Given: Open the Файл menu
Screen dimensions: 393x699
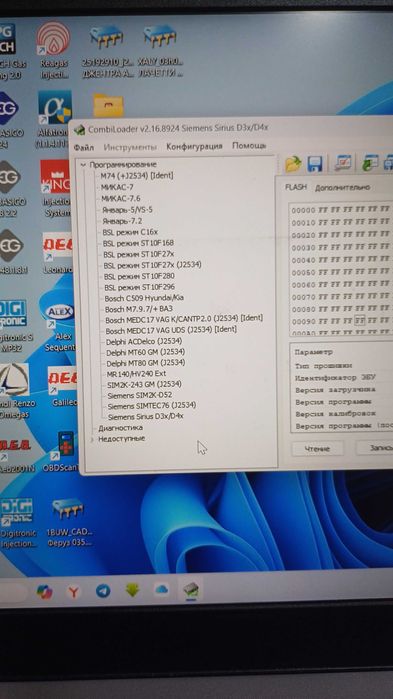Looking at the screenshot, I should [x=84, y=147].
